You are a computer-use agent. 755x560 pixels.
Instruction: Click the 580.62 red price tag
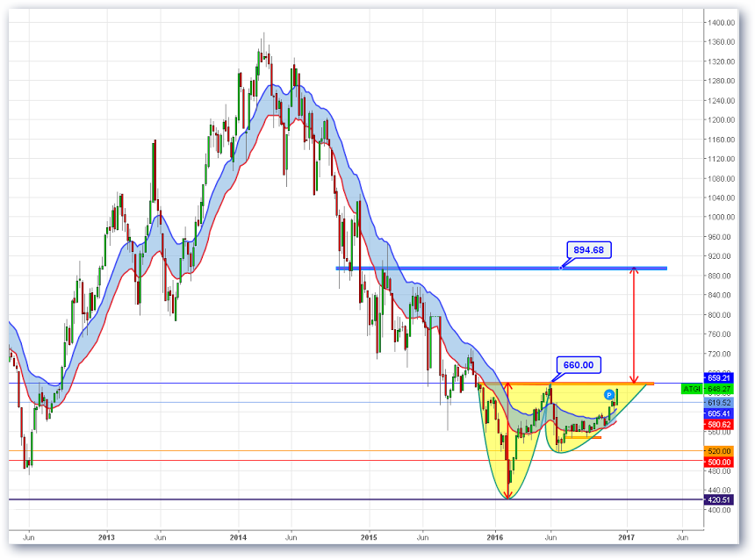(x=718, y=425)
